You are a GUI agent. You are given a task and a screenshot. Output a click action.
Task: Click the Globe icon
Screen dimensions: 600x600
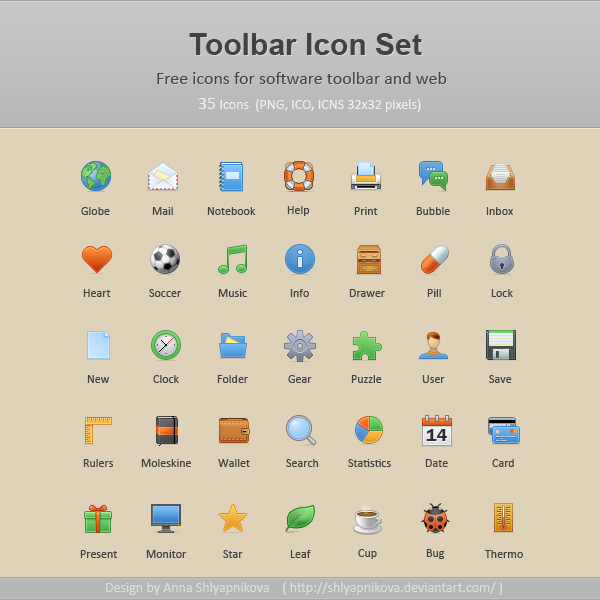[x=96, y=176]
